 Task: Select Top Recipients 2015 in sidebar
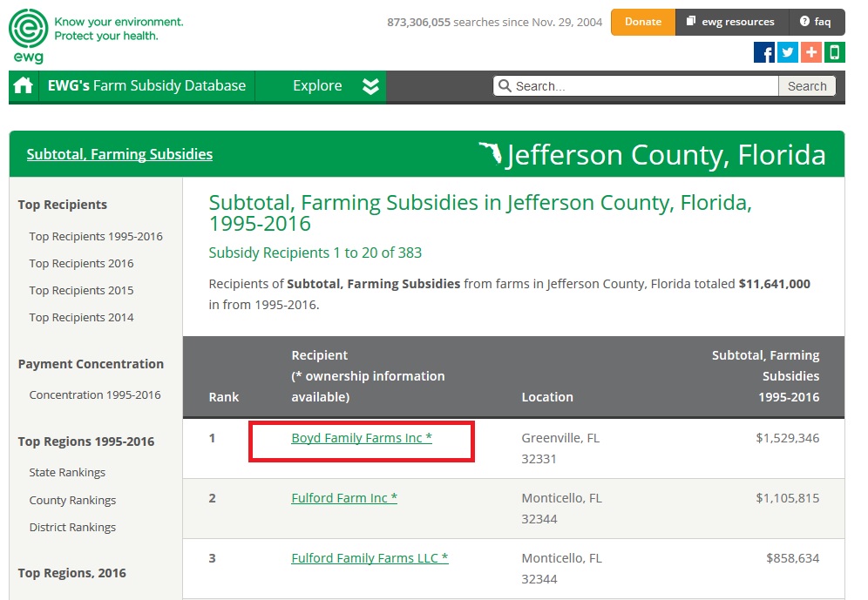pos(81,291)
